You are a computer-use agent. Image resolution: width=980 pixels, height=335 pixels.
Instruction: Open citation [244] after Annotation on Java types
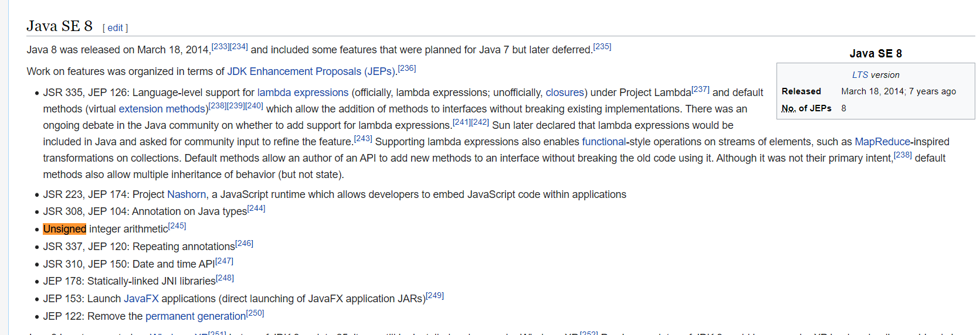256,208
